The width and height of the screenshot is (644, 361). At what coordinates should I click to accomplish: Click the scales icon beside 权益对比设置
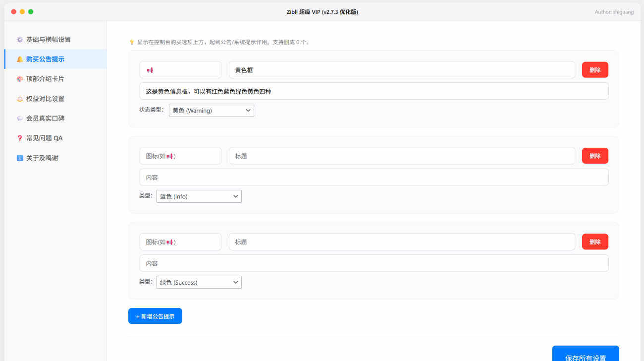click(x=20, y=99)
